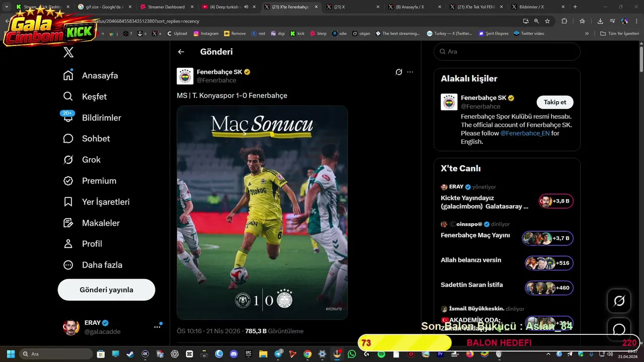
Task: Open Sohbet messages
Action: point(87,139)
